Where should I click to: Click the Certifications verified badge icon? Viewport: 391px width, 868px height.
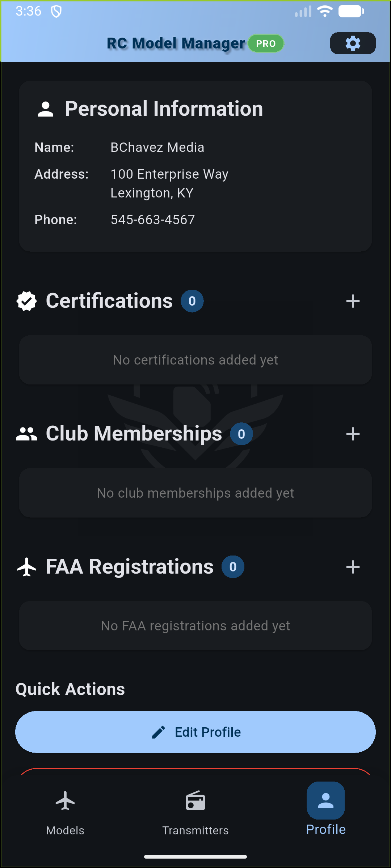pyautogui.click(x=27, y=301)
